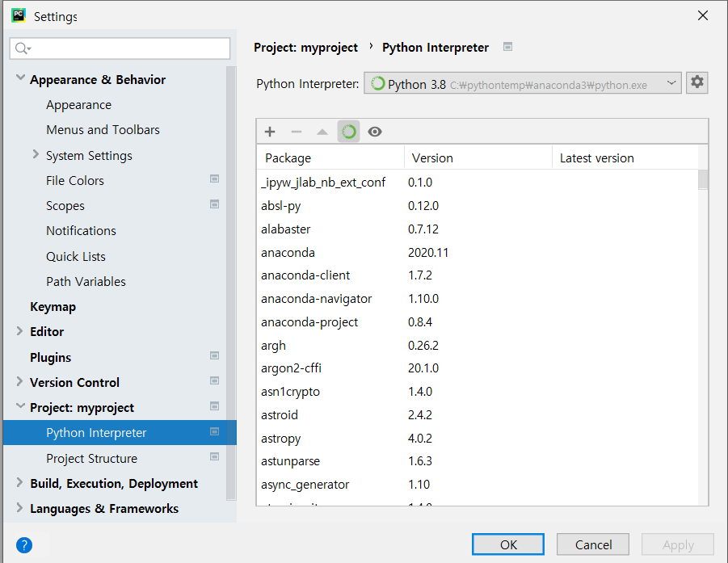The image size is (728, 563).
Task: Toggle the Conda package manager icon
Action: point(349,132)
